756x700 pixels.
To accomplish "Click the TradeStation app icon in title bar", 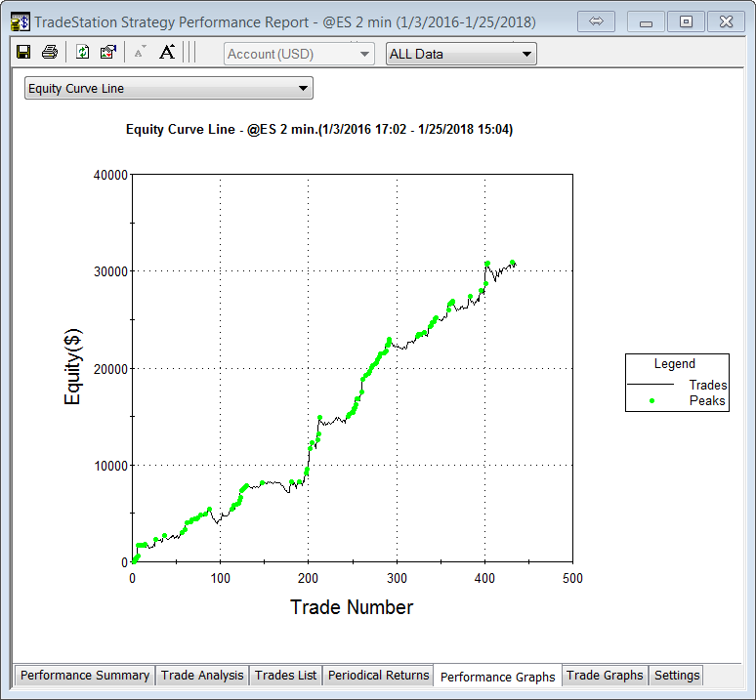I will (x=20, y=21).
